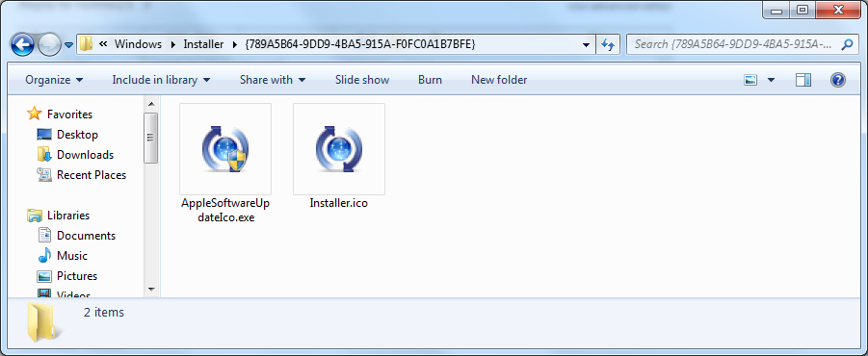Click the Installer.ico file name

[x=339, y=203]
